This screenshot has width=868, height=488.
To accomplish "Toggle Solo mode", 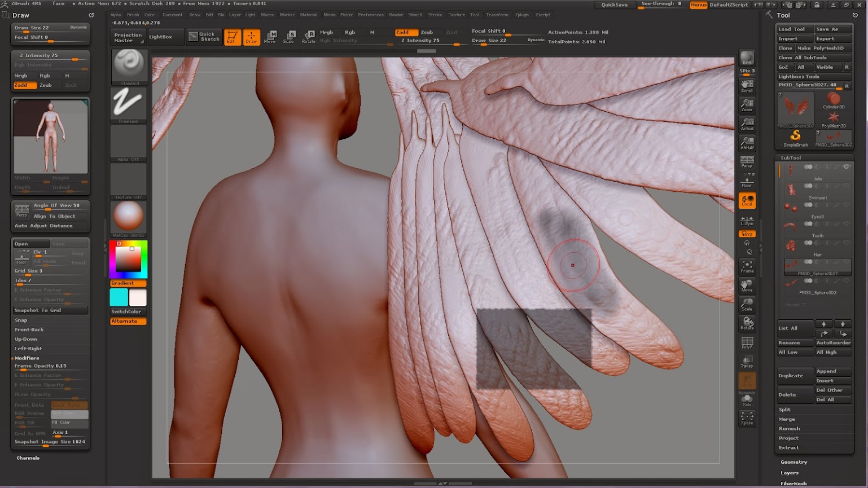I will 747,400.
